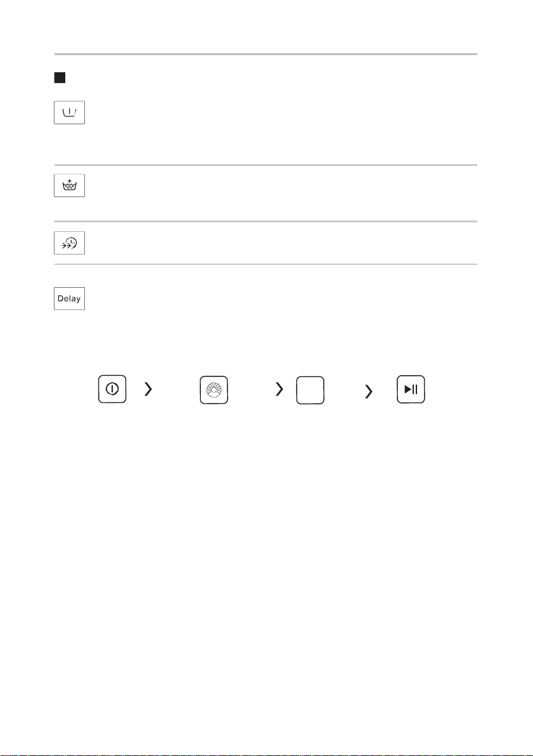Click the chevron right of power icon
This screenshot has height=756, width=533.
pyautogui.click(x=148, y=389)
